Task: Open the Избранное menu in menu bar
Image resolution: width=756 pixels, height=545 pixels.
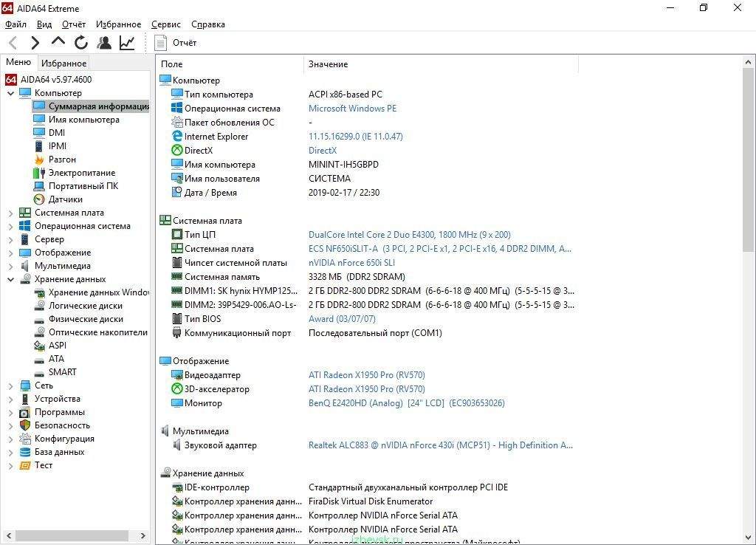Action: click(x=119, y=24)
